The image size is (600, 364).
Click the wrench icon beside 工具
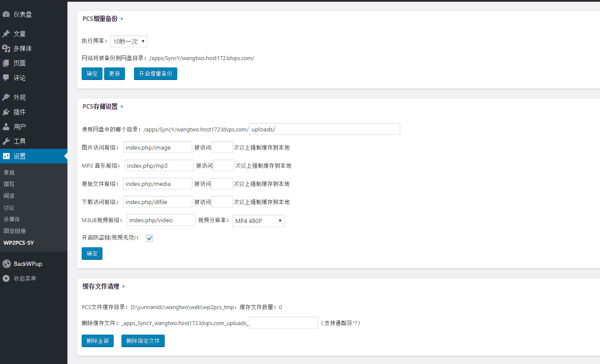click(x=6, y=141)
